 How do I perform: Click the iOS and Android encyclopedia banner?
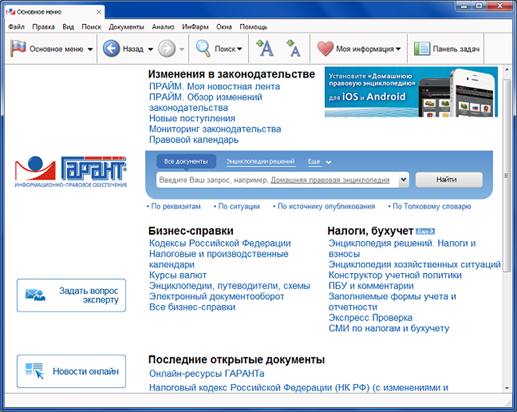411,92
